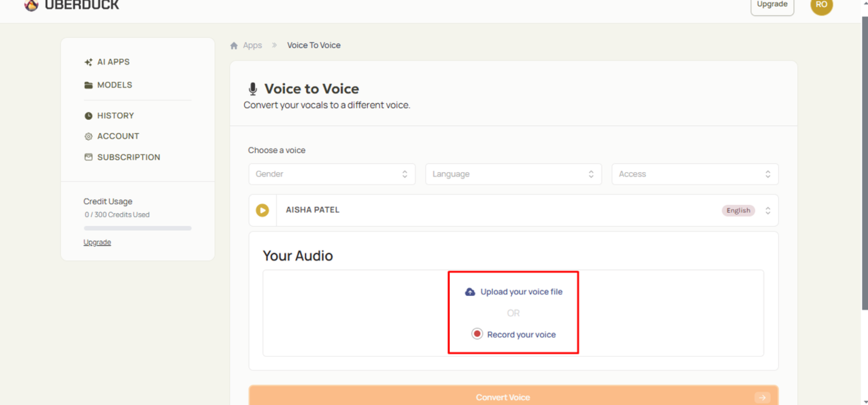Open AI Apps from the sidebar
The image size is (868, 405).
point(113,62)
